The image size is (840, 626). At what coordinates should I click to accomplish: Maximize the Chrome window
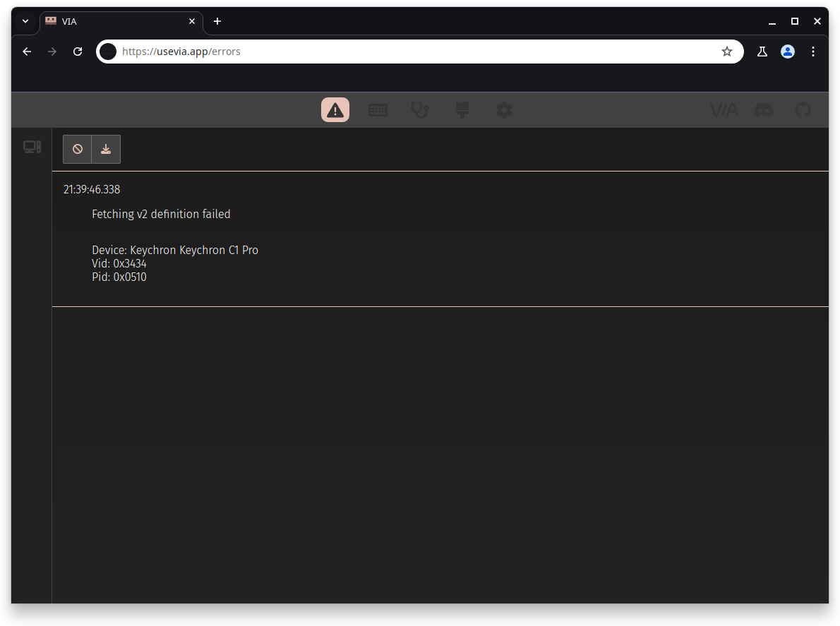click(794, 21)
